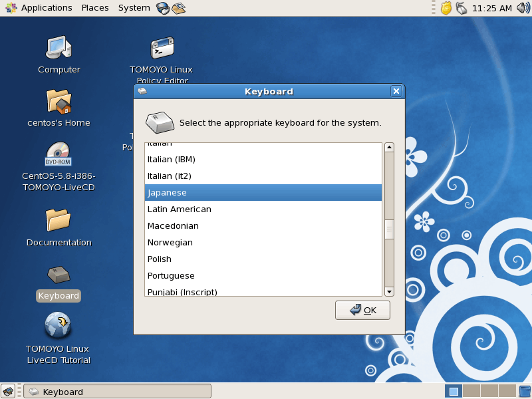Click the security shield update notification icon
532x399 pixels.
pos(446,8)
